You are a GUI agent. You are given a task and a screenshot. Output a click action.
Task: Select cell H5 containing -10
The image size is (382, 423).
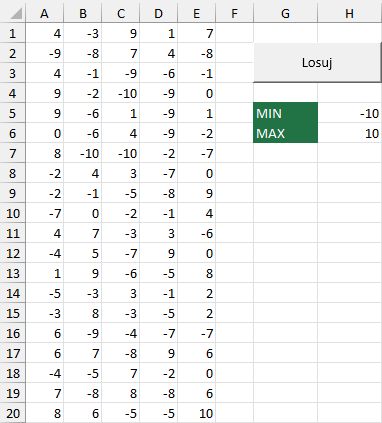(x=350, y=113)
